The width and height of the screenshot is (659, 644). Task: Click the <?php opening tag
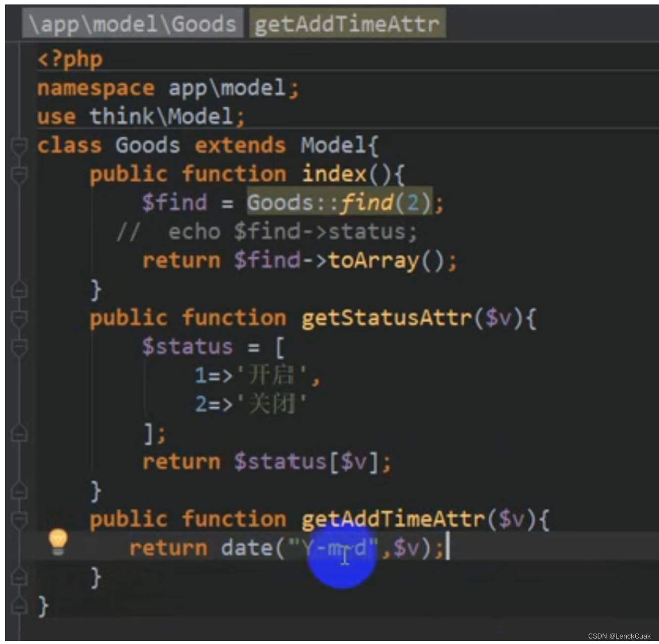(70, 59)
